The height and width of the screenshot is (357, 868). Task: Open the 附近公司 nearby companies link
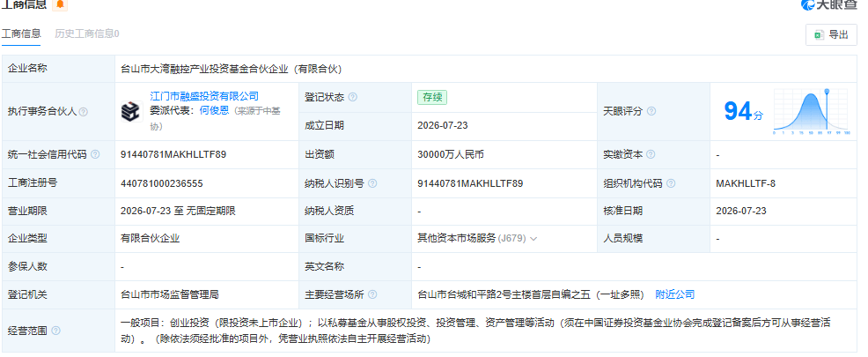[675, 294]
